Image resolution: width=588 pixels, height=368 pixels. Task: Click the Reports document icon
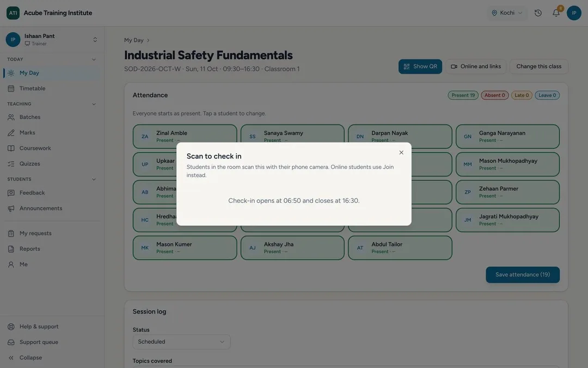(11, 249)
